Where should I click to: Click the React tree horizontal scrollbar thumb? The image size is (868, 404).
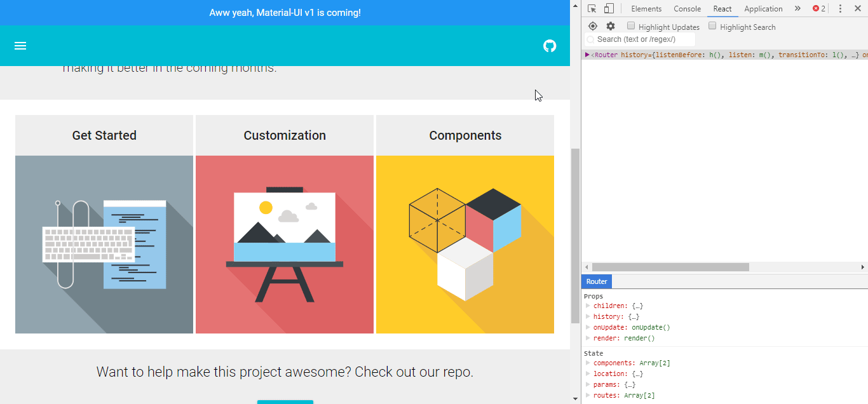point(670,267)
